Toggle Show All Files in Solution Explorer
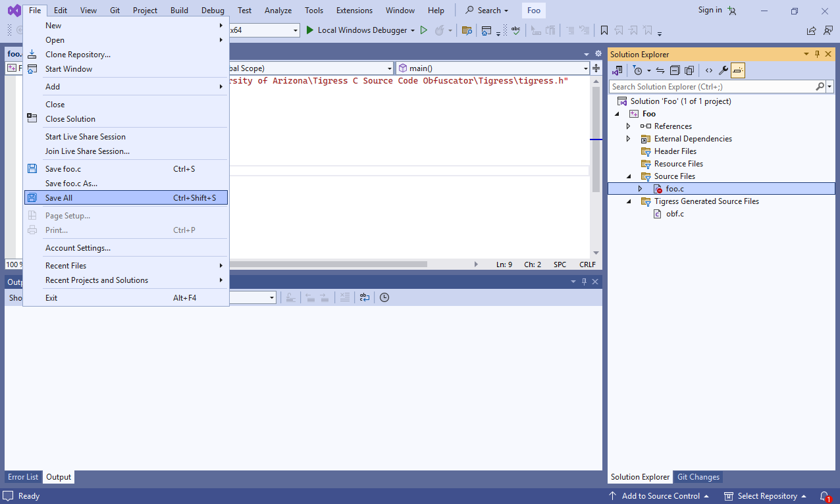This screenshot has height=504, width=840. (x=689, y=70)
